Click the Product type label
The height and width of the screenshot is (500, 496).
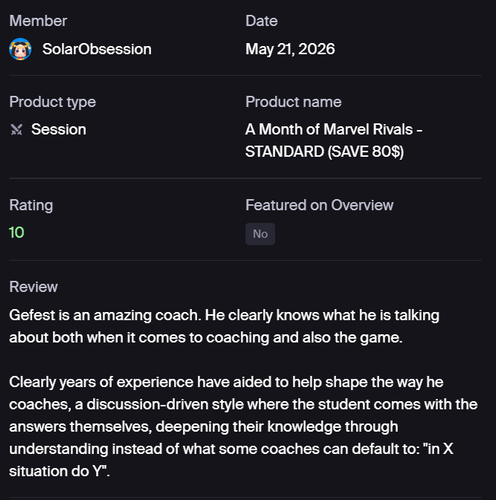point(52,102)
